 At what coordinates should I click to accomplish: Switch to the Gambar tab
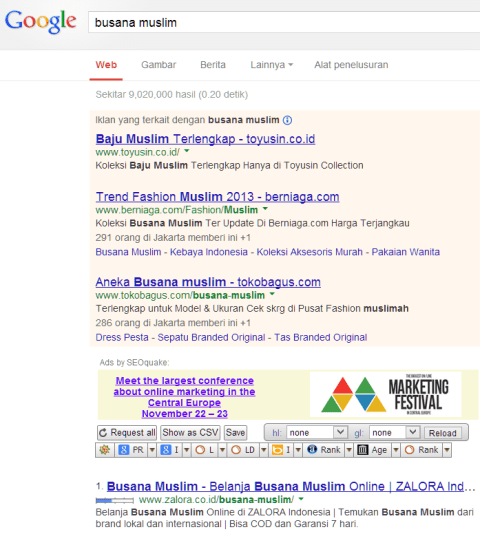coord(158,65)
